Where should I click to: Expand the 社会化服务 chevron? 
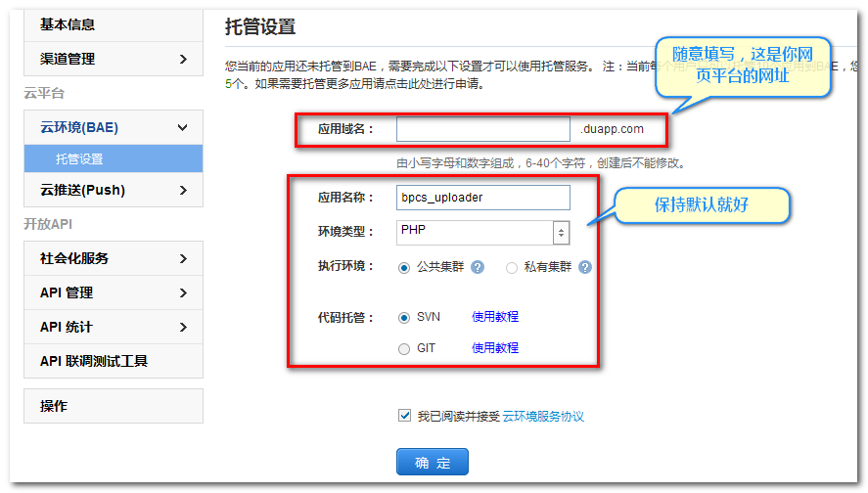click(x=183, y=258)
